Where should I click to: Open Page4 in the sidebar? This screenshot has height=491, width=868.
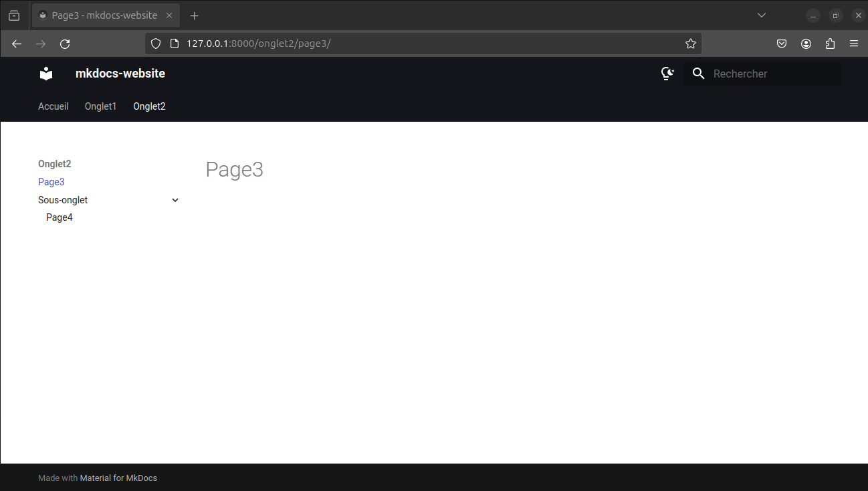[x=60, y=217]
